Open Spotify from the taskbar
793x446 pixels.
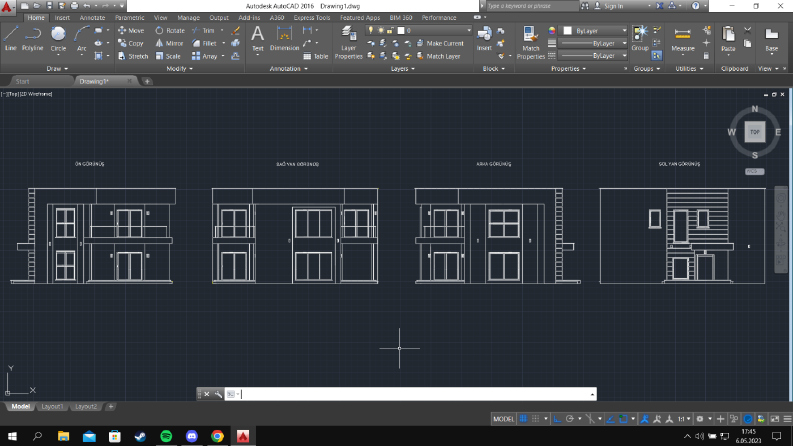pos(166,436)
